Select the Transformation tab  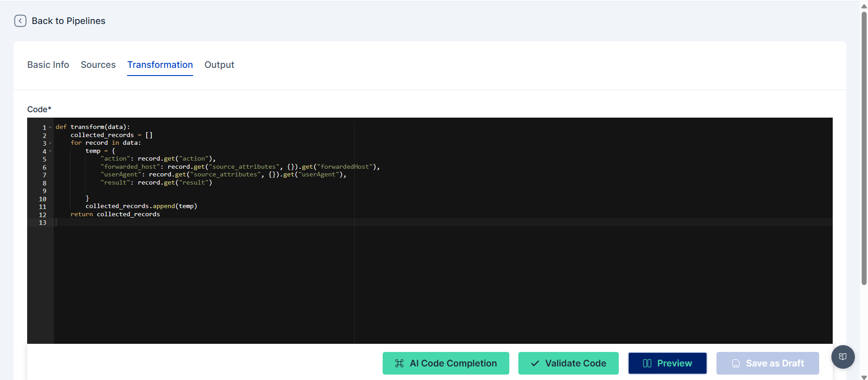click(x=160, y=65)
